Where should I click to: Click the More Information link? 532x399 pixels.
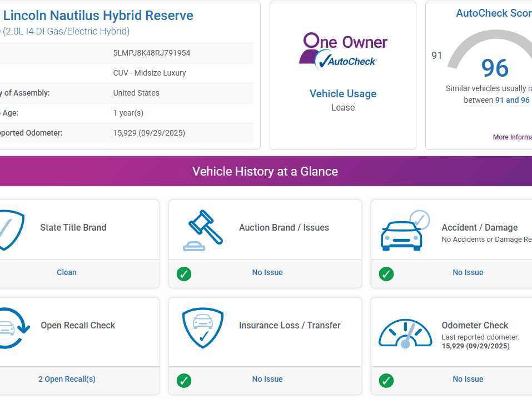coord(512,137)
